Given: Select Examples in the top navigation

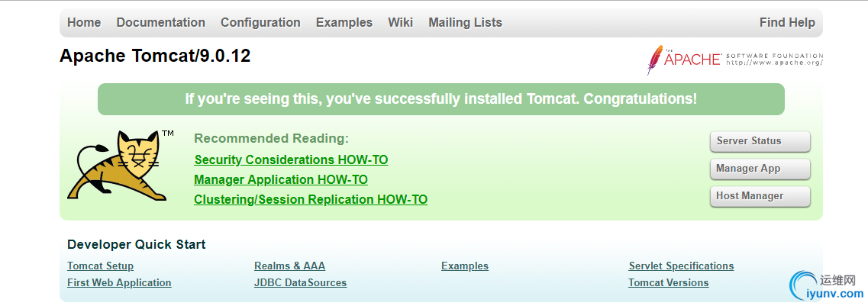Looking at the screenshot, I should pyautogui.click(x=344, y=23).
